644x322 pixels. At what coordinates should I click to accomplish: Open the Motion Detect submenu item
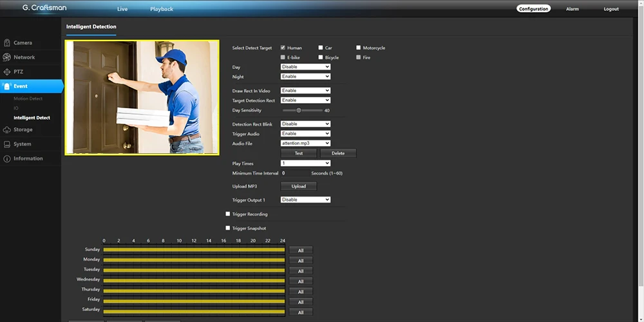[28, 99]
